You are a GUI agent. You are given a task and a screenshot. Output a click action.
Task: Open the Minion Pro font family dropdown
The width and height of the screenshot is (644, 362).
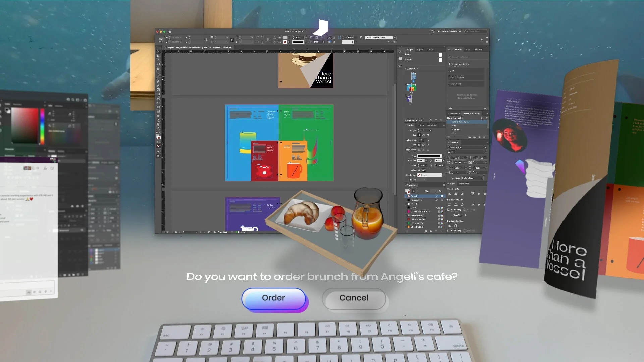[485, 147]
